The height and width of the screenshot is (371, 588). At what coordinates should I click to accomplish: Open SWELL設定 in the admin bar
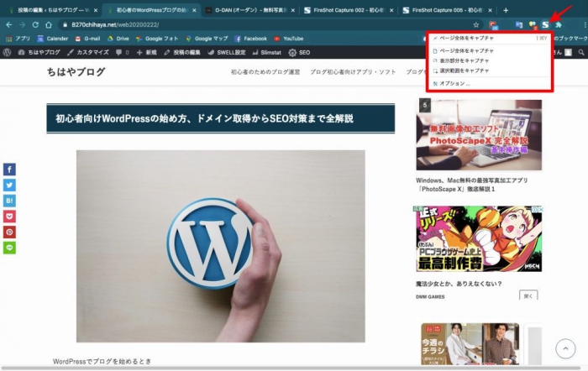(x=227, y=53)
